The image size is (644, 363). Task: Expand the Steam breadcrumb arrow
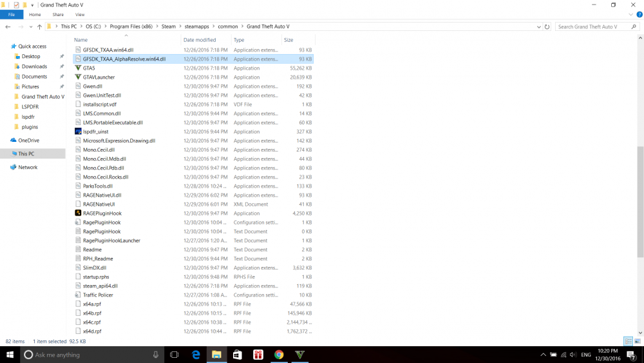[x=180, y=26]
